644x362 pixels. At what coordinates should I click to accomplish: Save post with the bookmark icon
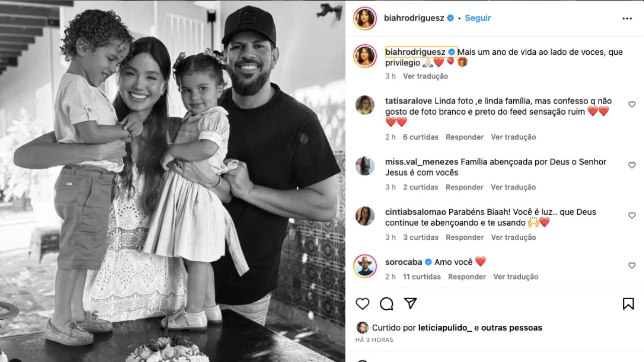(x=628, y=304)
